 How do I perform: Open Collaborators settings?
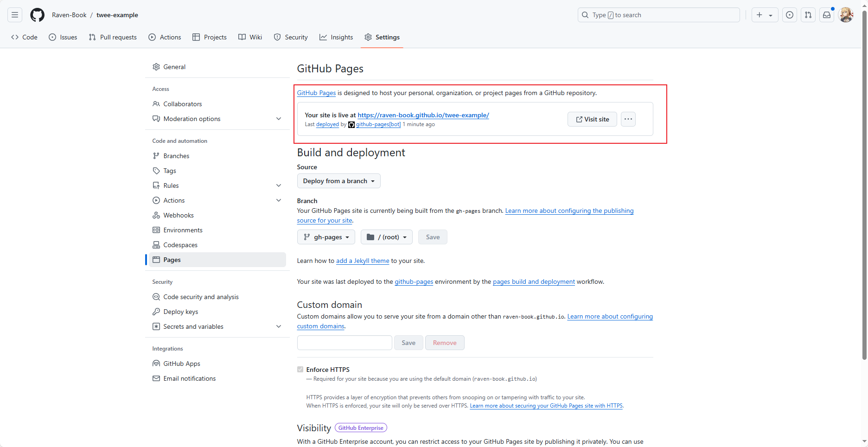(x=217, y=104)
